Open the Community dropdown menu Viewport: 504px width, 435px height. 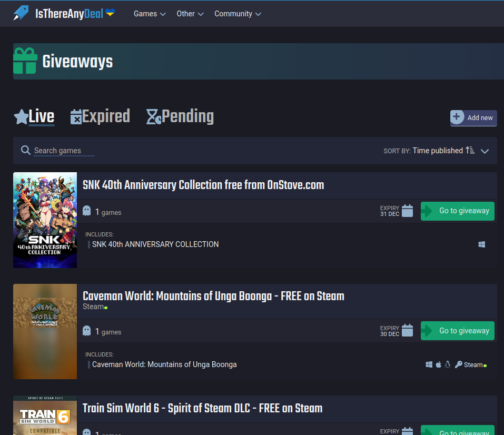tap(238, 14)
